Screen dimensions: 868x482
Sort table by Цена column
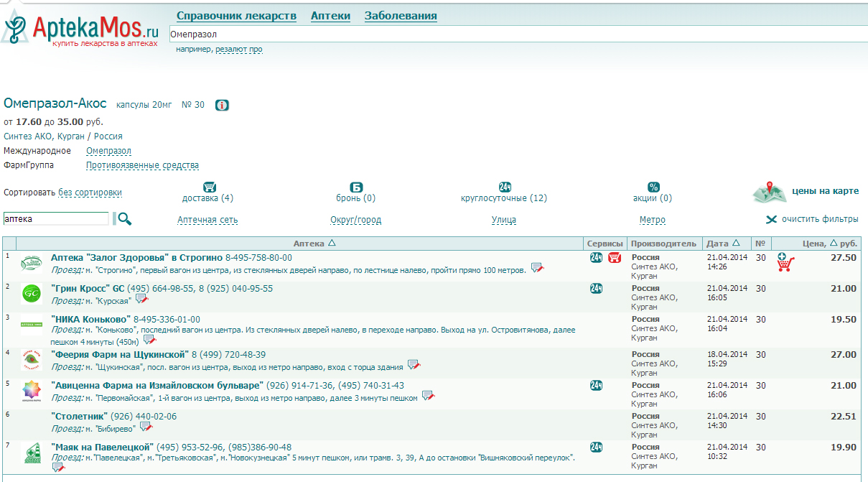(830, 244)
